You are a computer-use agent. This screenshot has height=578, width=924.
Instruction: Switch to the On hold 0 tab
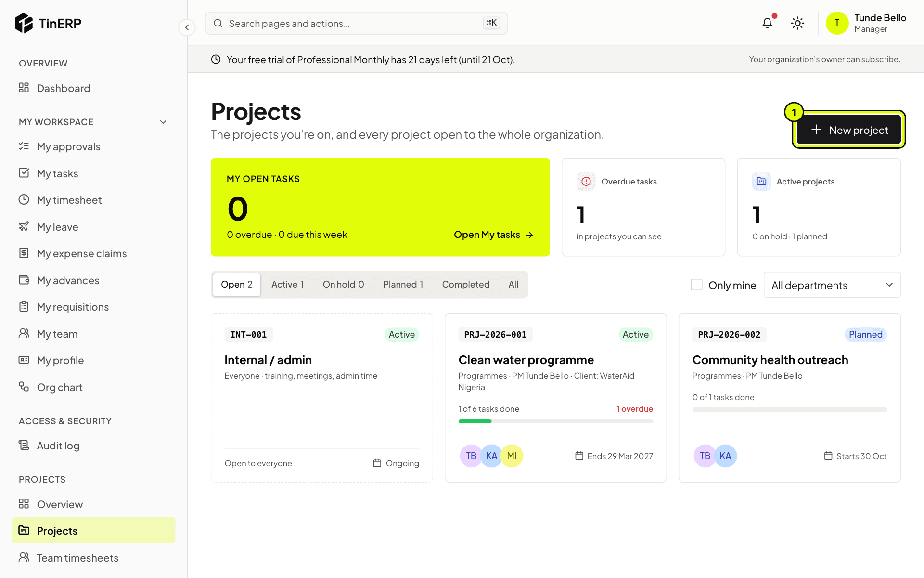[343, 285]
